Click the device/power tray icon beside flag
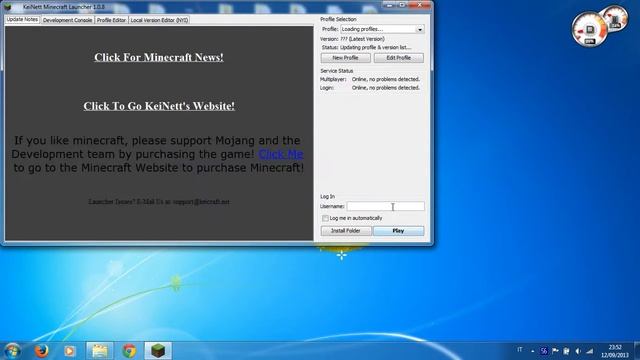 pos(567,351)
